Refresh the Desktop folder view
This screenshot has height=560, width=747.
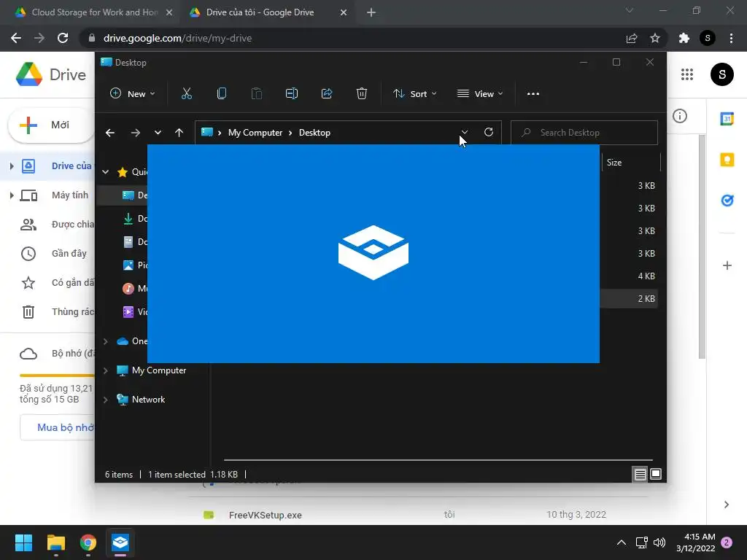(x=489, y=132)
